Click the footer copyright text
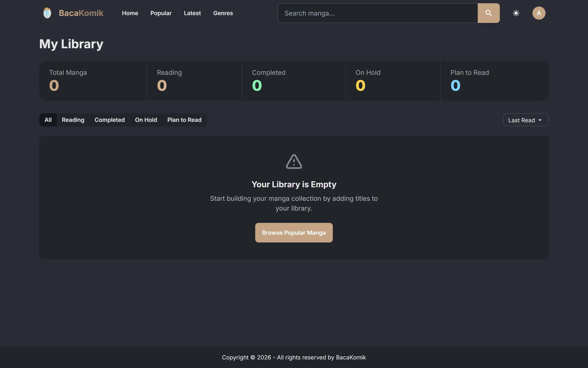Viewport: 588px width, 368px height. [294, 357]
